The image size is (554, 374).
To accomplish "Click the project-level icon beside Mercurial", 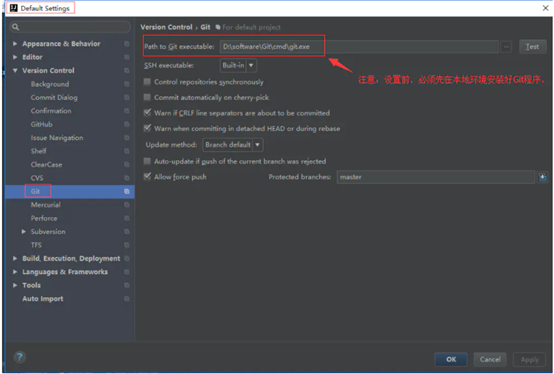I will click(x=126, y=205).
